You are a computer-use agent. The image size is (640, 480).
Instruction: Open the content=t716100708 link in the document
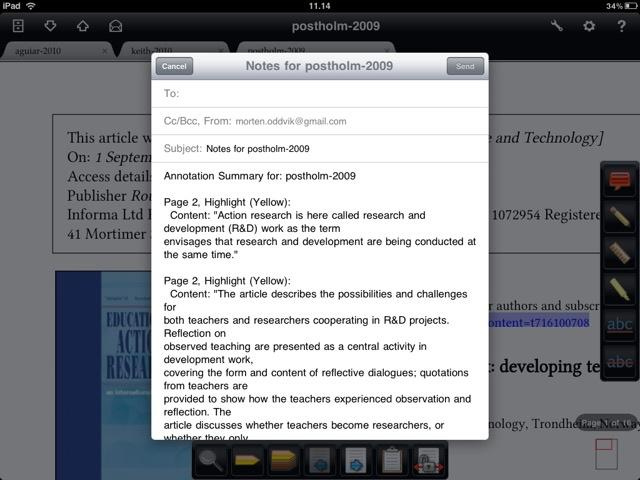point(539,322)
